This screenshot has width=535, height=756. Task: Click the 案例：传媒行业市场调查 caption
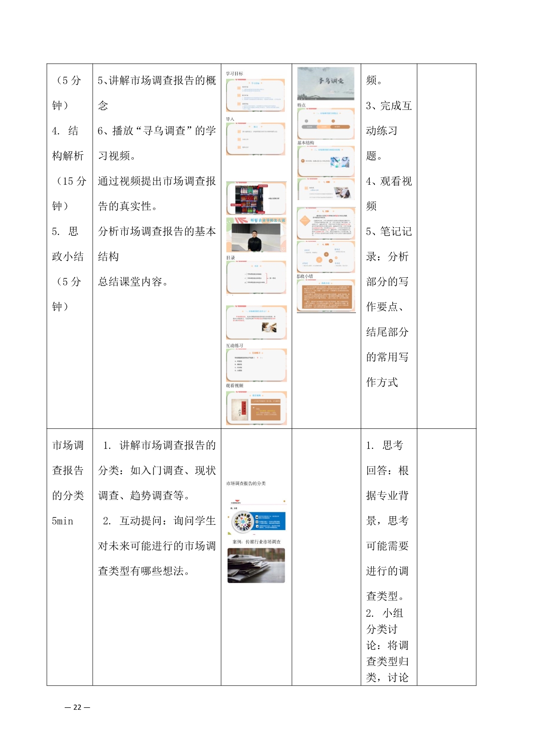point(256,542)
